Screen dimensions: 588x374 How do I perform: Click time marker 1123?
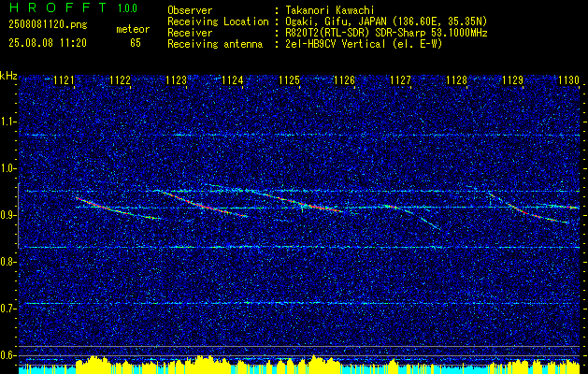177,80
